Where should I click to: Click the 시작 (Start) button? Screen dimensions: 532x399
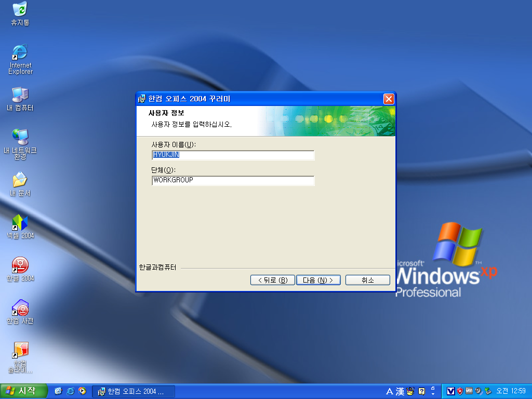(24, 391)
